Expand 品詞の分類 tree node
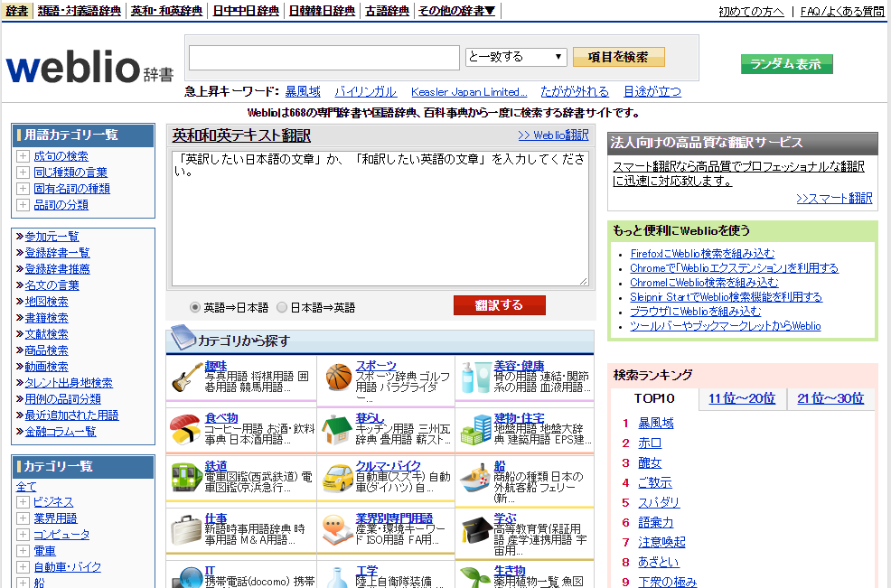The width and height of the screenshot is (891, 588). 23,204
